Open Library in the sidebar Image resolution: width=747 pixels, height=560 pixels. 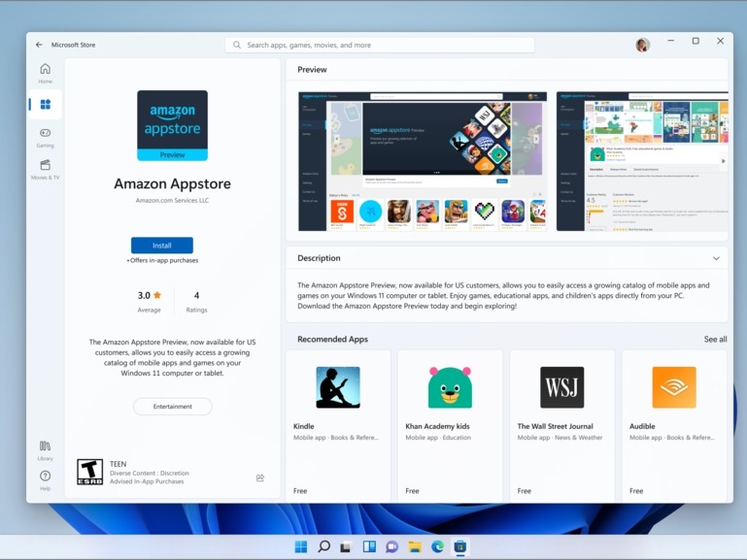click(46, 450)
